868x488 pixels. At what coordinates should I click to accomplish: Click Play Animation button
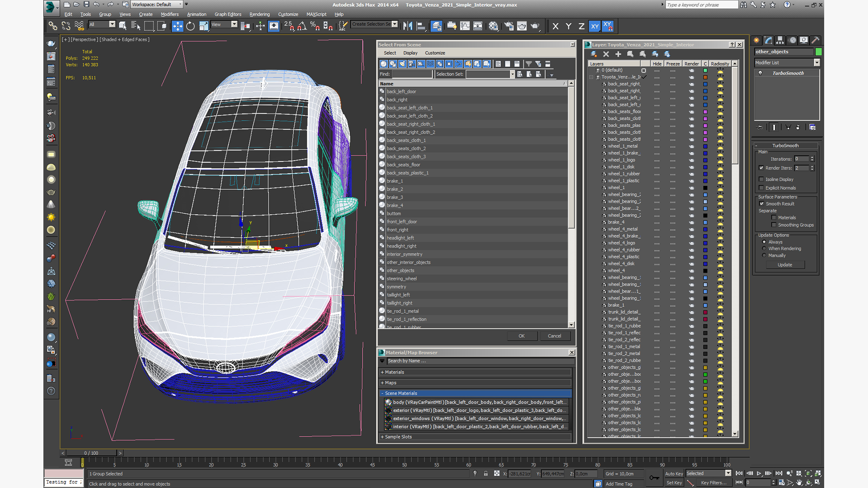coord(759,474)
